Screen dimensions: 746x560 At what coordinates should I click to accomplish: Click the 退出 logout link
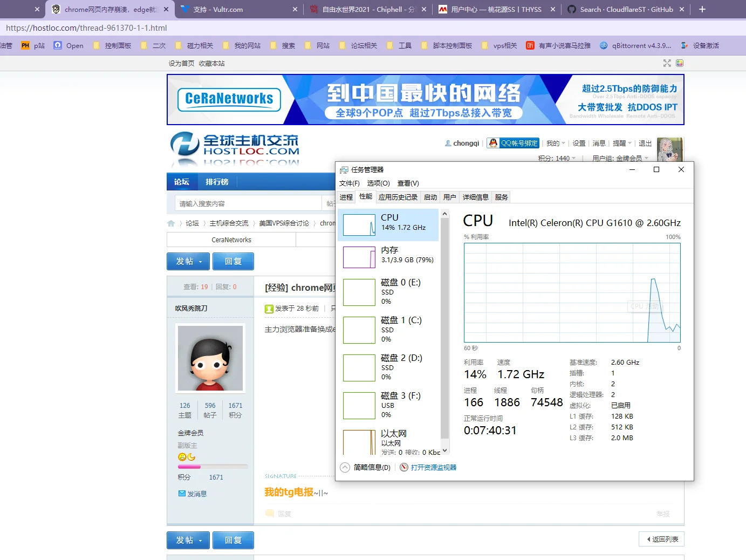tap(645, 144)
